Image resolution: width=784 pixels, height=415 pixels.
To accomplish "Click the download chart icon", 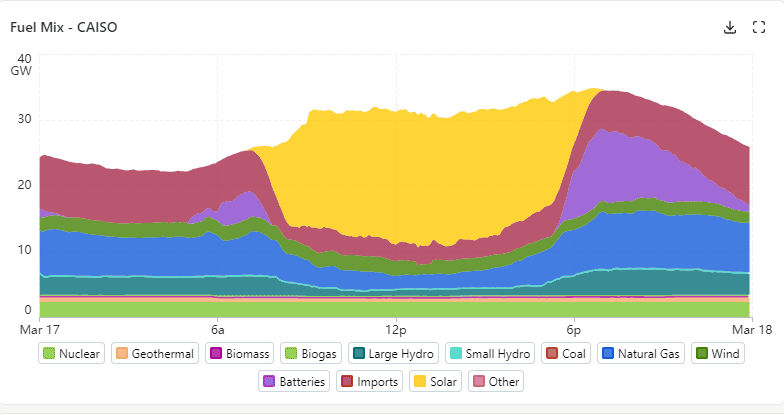I will (730, 27).
